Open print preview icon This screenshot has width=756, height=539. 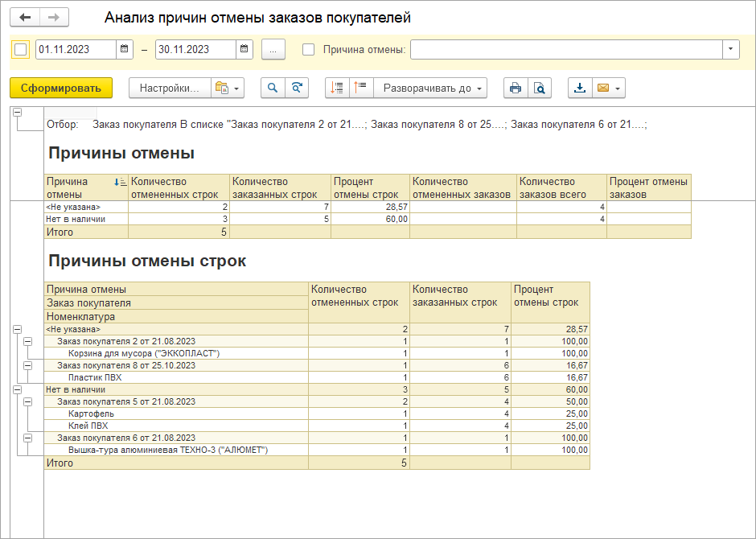click(x=540, y=88)
